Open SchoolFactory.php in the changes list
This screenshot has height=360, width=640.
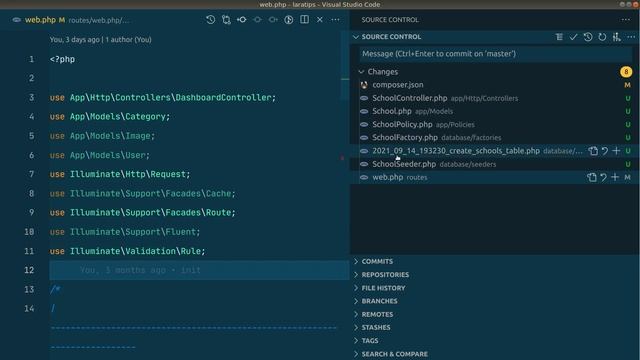[x=405, y=138]
